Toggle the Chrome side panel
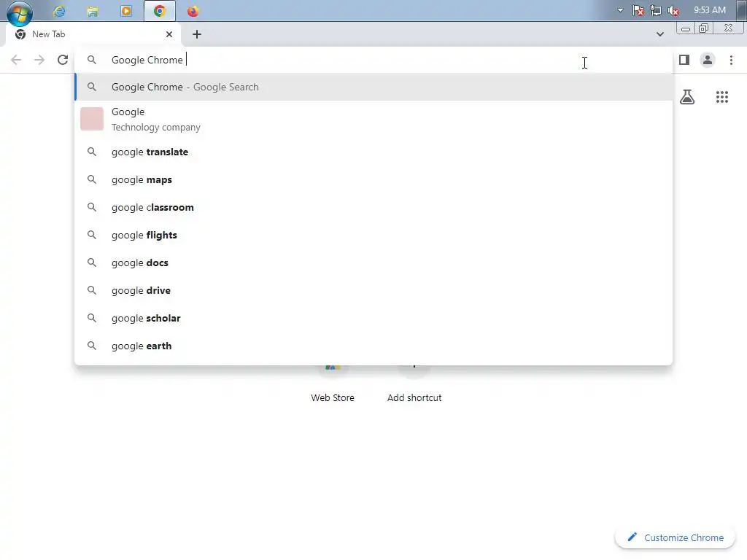The width and height of the screenshot is (747, 560). pos(684,60)
